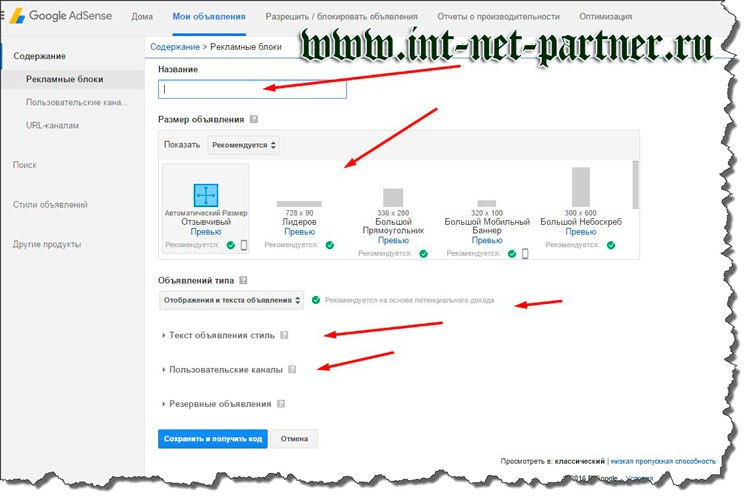Select the 336 x 280 Большой Прямоугольник thumbnail
The image size is (750, 501).
(x=393, y=198)
